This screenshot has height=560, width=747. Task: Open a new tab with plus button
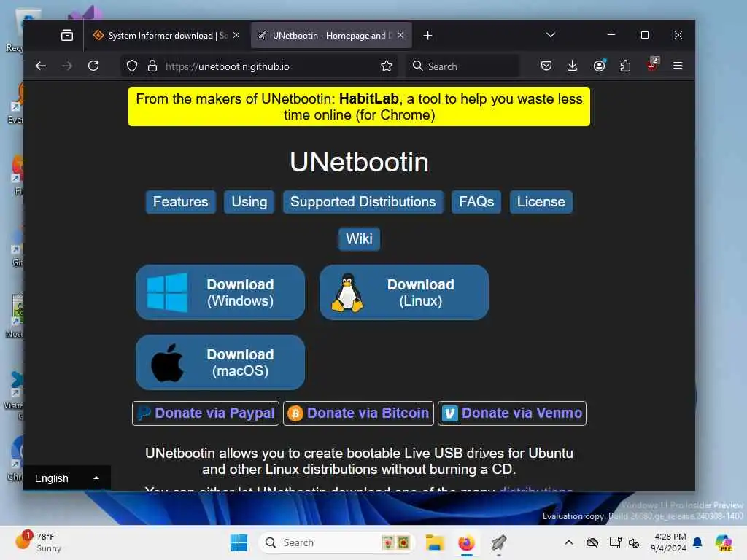(427, 36)
